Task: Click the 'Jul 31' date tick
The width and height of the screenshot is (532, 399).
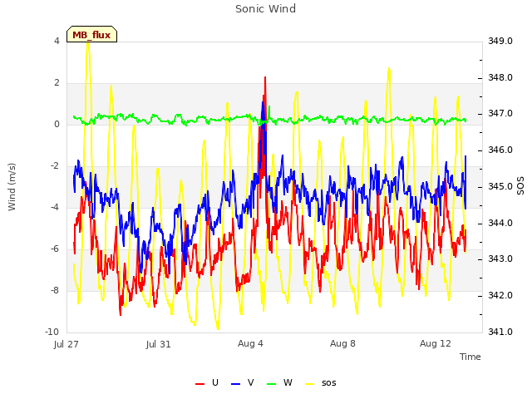Action: 159,344
